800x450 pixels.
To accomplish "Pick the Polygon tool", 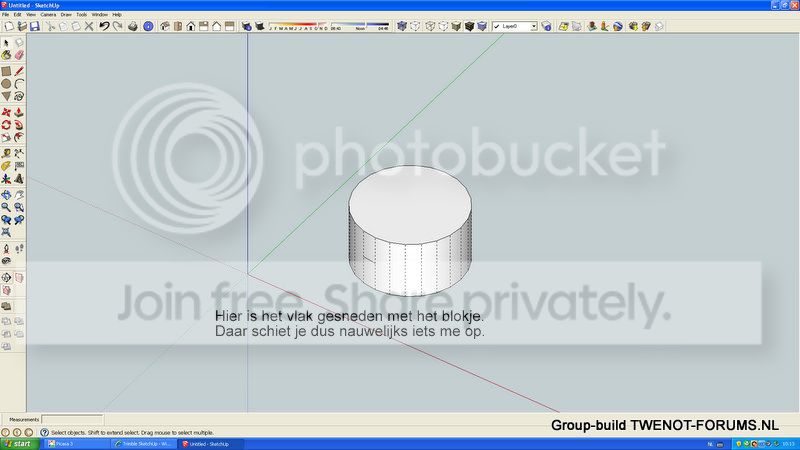I will click(6, 96).
